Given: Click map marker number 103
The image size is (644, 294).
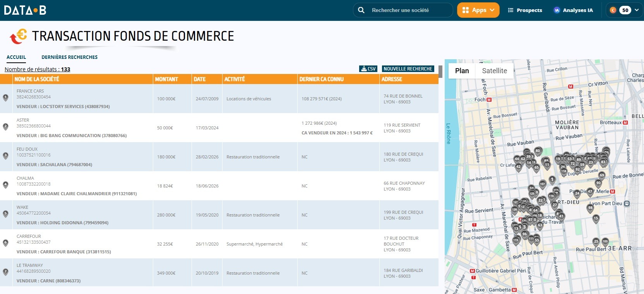Looking at the screenshot, I should click(605, 242).
